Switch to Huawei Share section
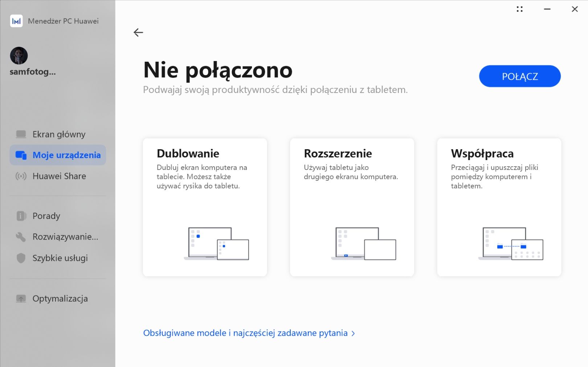Screen dimensions: 588x367 58,176
